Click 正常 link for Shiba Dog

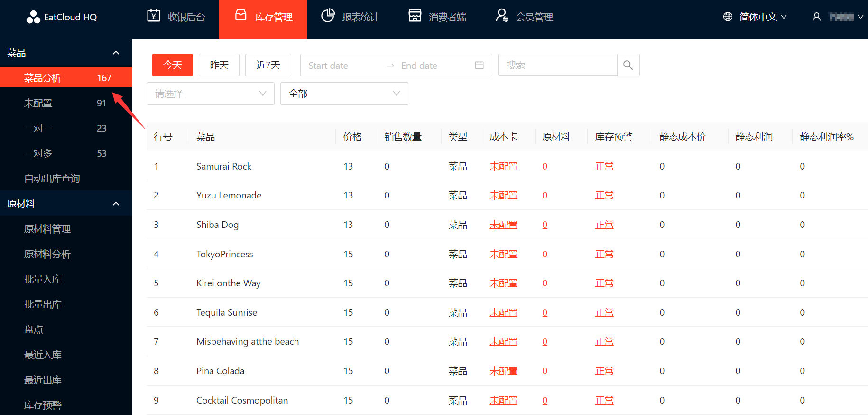[604, 225]
